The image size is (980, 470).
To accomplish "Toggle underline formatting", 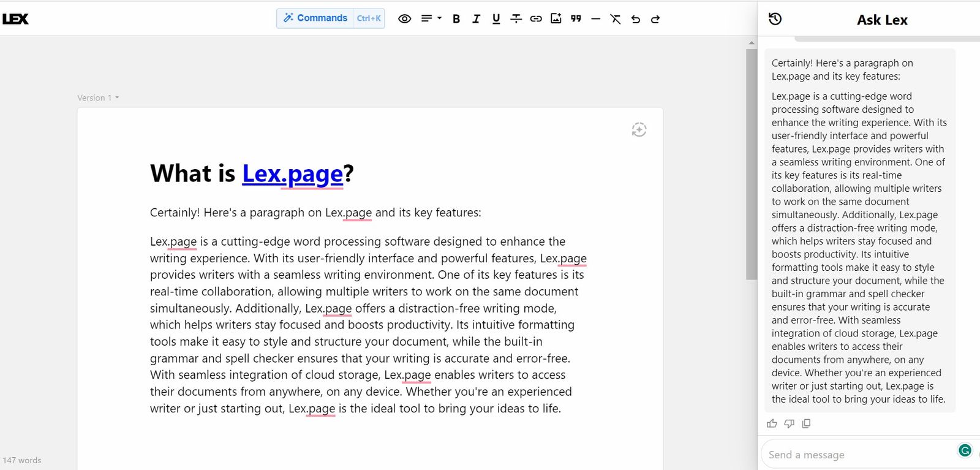I will pyautogui.click(x=496, y=19).
